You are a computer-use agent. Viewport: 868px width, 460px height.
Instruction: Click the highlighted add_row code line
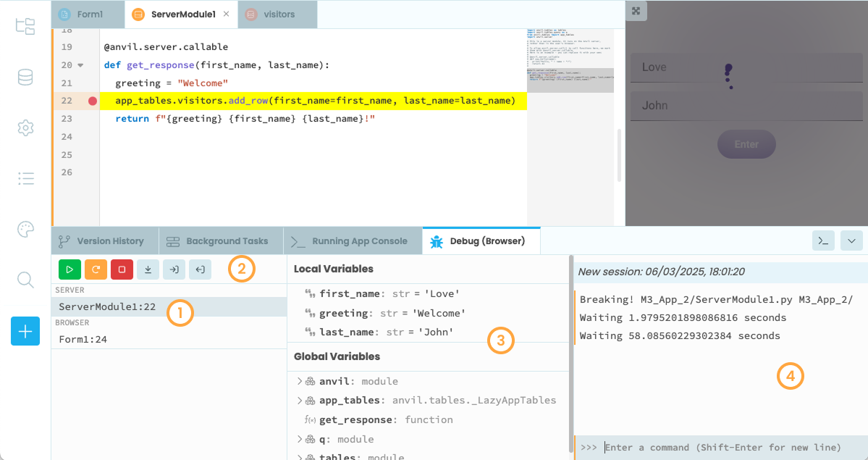coord(313,101)
